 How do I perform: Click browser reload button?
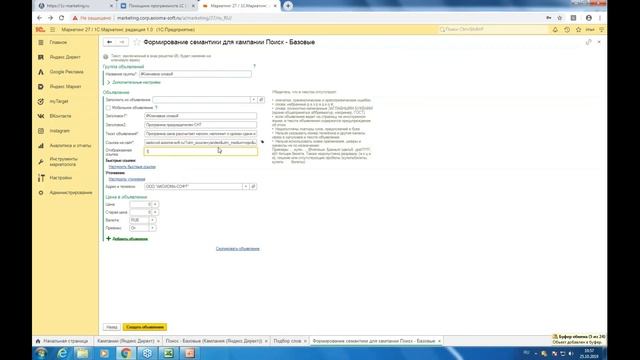pos(61,18)
